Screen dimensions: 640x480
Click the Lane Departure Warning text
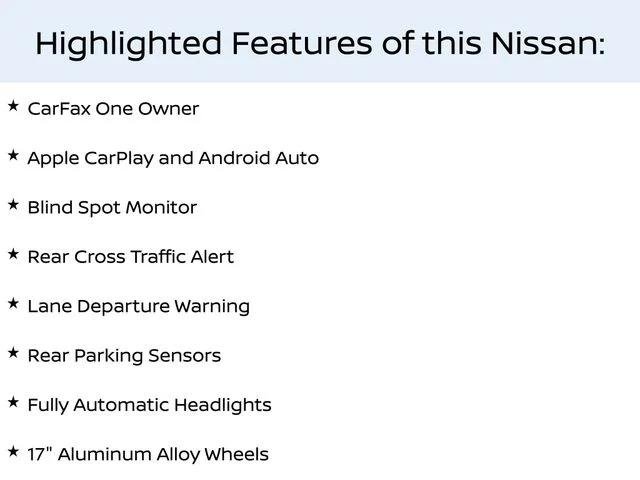(x=139, y=307)
